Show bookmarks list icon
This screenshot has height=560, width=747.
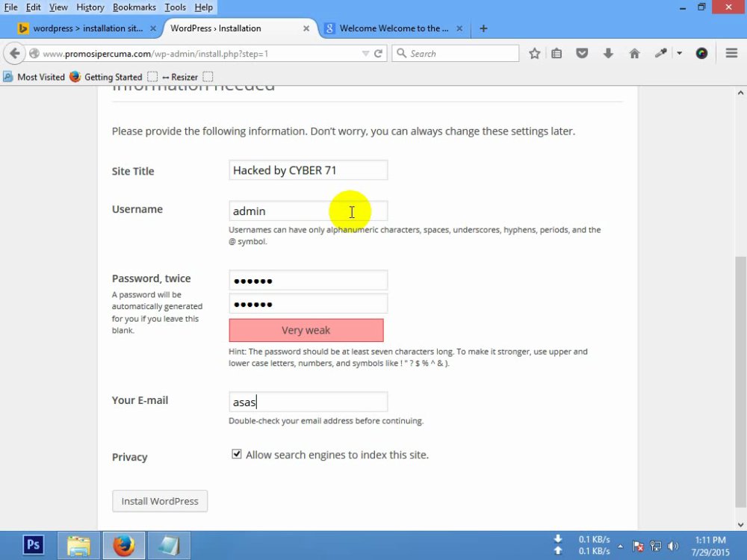pyautogui.click(x=557, y=53)
